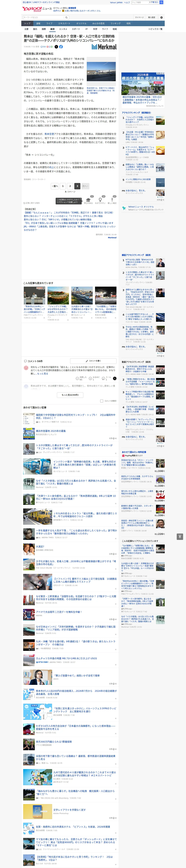
Task: Share first comment via X icon
Action: click(x=115, y=379)
